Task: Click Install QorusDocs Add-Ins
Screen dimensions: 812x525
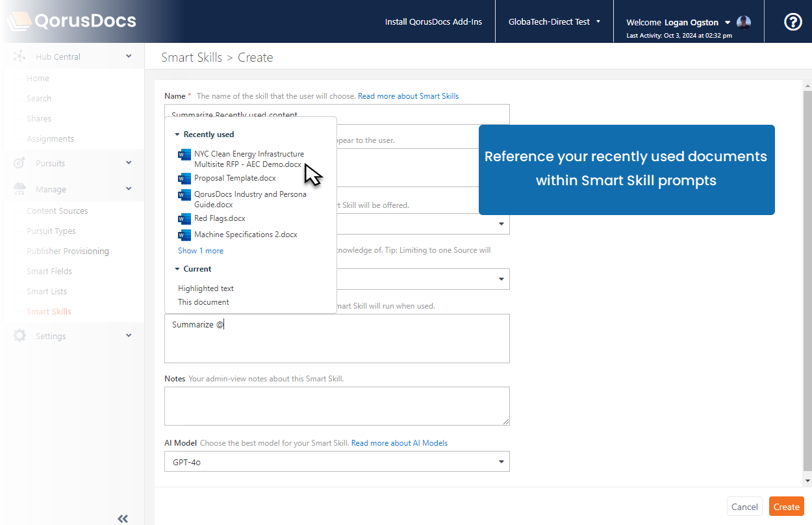Action: pyautogui.click(x=433, y=21)
